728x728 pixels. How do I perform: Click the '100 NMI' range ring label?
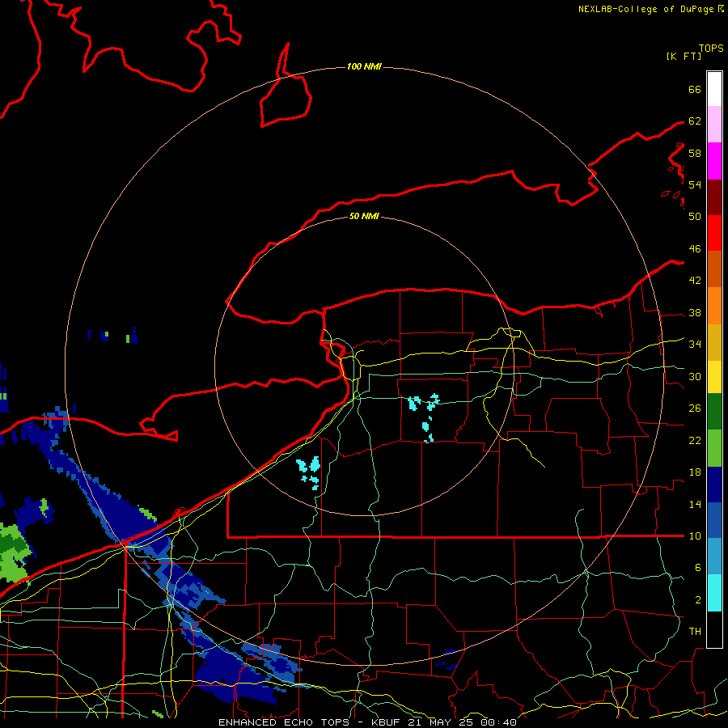pos(364,67)
